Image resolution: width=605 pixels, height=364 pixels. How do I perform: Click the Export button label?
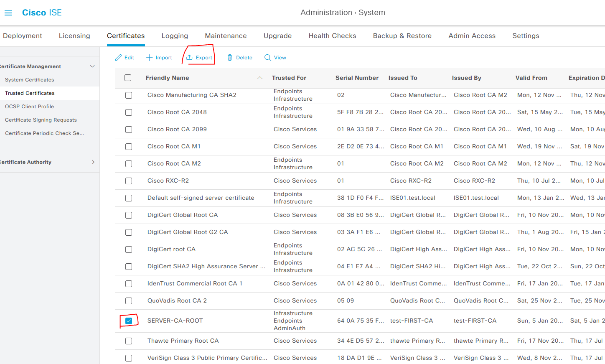pos(204,58)
